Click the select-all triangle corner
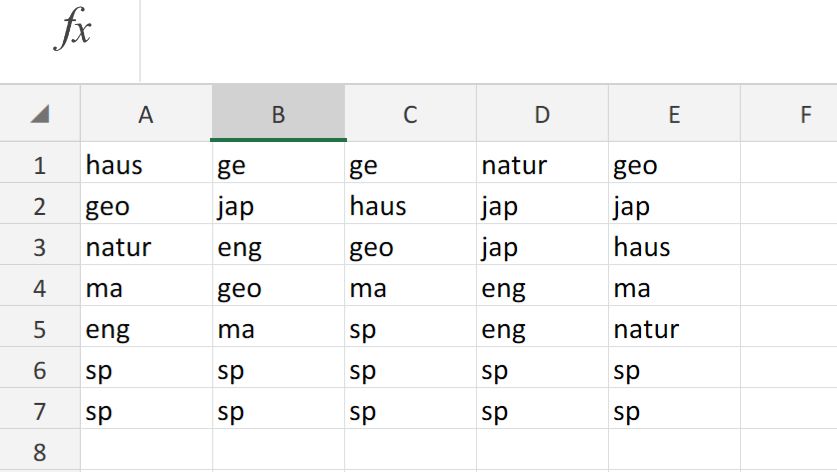Screen dimensions: 837x472 coord(40,114)
